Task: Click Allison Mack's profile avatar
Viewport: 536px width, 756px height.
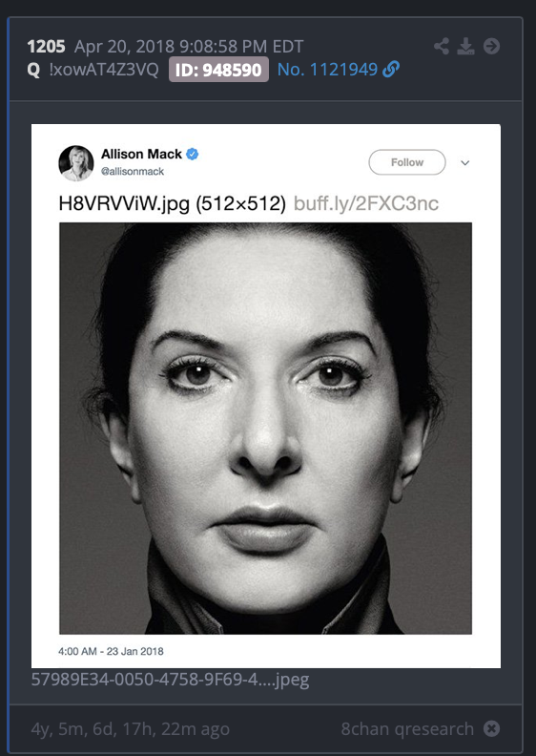Action: coord(75,163)
